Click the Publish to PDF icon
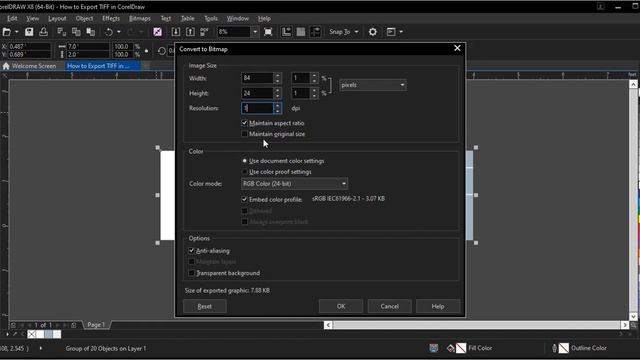 tap(204, 32)
